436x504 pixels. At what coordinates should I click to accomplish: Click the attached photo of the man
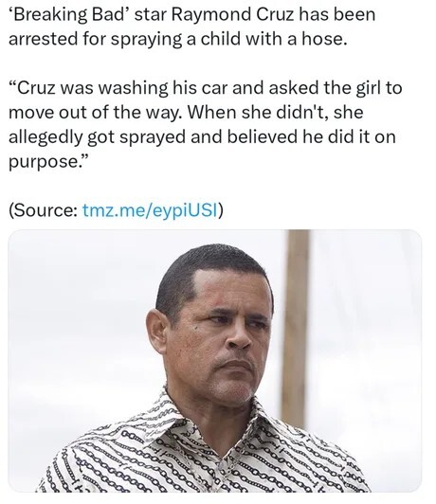[x=215, y=361]
